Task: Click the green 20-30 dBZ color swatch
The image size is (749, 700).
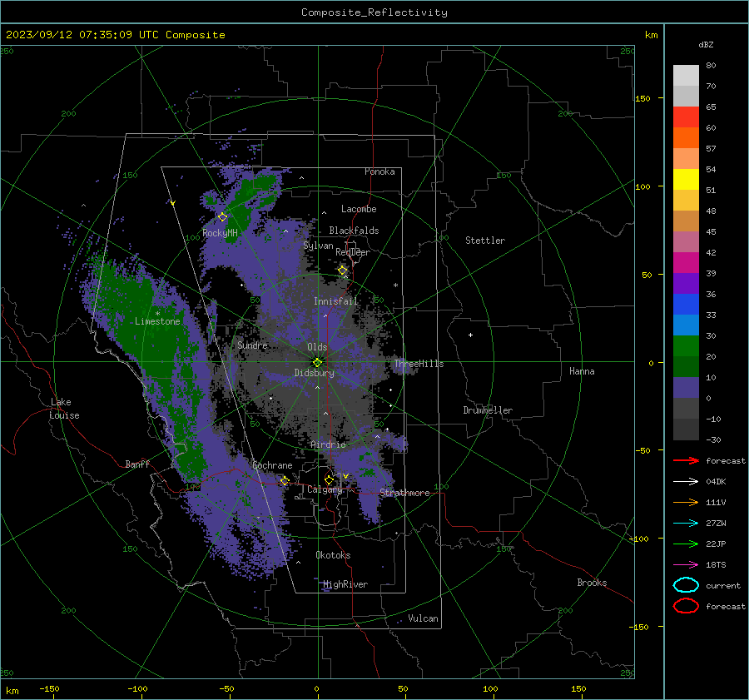Action: coord(686,345)
